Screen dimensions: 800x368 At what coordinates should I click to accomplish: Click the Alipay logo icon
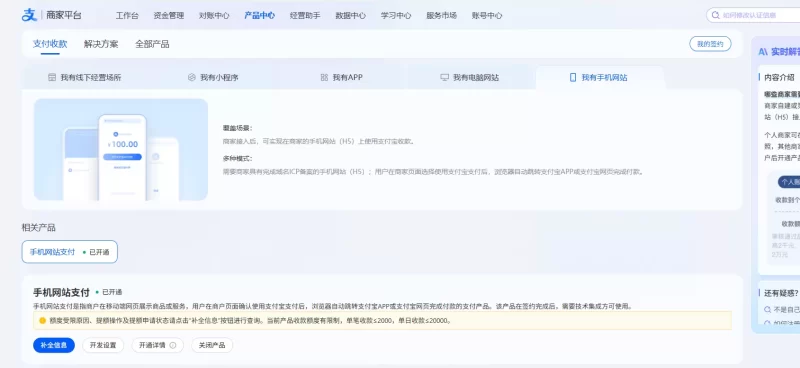pos(29,15)
